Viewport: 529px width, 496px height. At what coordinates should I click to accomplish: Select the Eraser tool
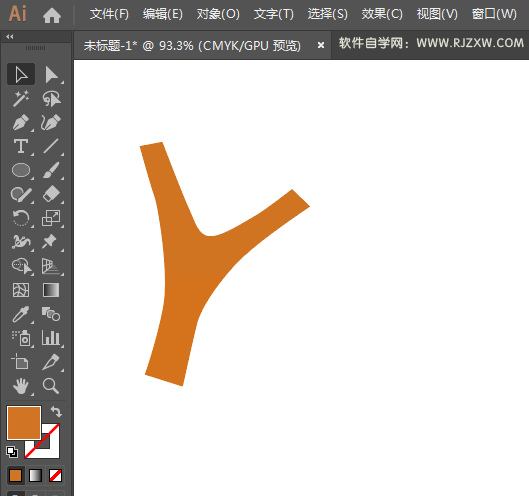(51, 194)
